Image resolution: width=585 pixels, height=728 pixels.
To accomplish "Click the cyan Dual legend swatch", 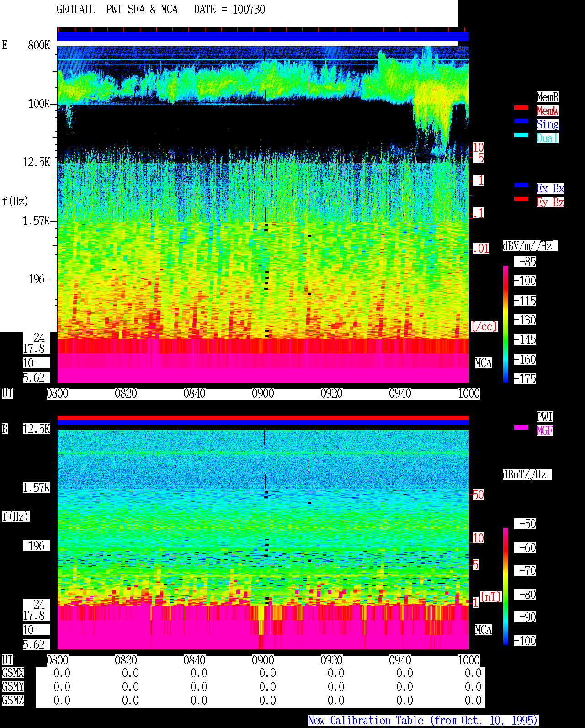I will coord(521,135).
